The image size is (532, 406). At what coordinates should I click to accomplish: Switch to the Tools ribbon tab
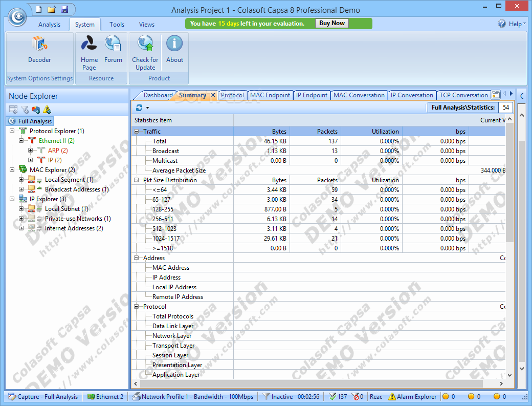click(117, 25)
